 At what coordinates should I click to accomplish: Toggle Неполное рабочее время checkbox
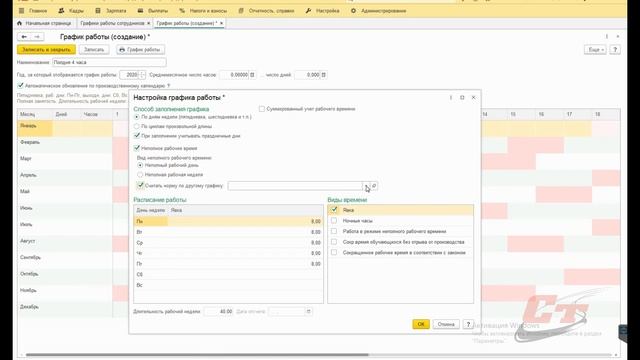point(137,148)
